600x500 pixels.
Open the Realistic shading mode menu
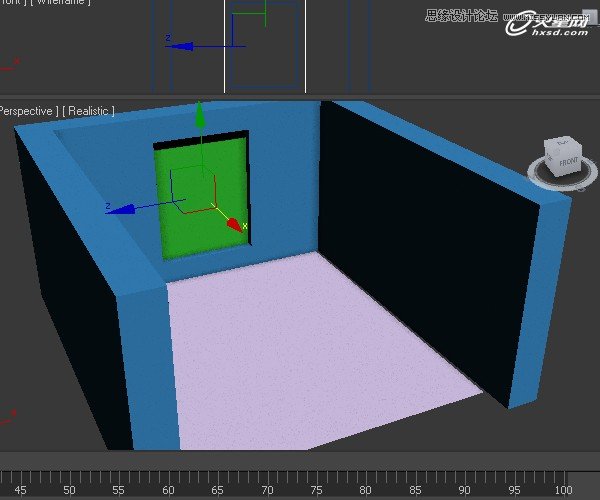point(89,111)
